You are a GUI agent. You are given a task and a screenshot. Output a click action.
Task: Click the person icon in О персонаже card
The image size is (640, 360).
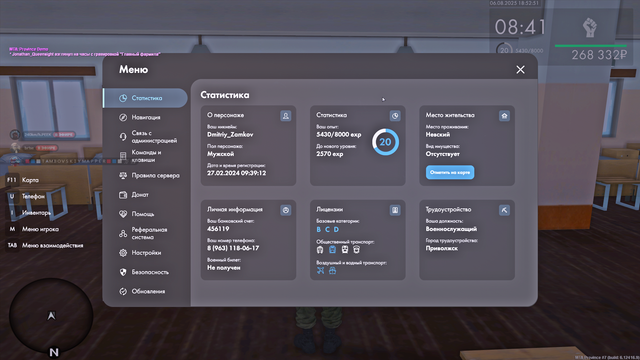[x=286, y=116]
